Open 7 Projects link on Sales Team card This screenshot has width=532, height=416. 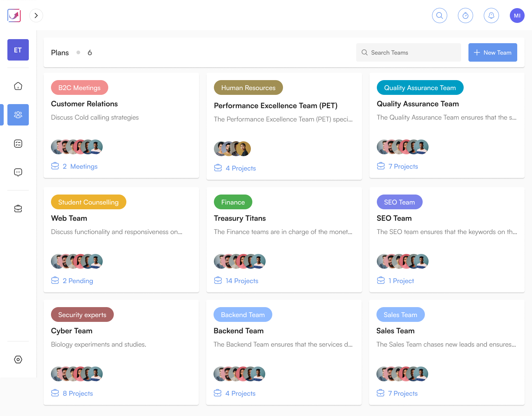pyautogui.click(x=403, y=393)
